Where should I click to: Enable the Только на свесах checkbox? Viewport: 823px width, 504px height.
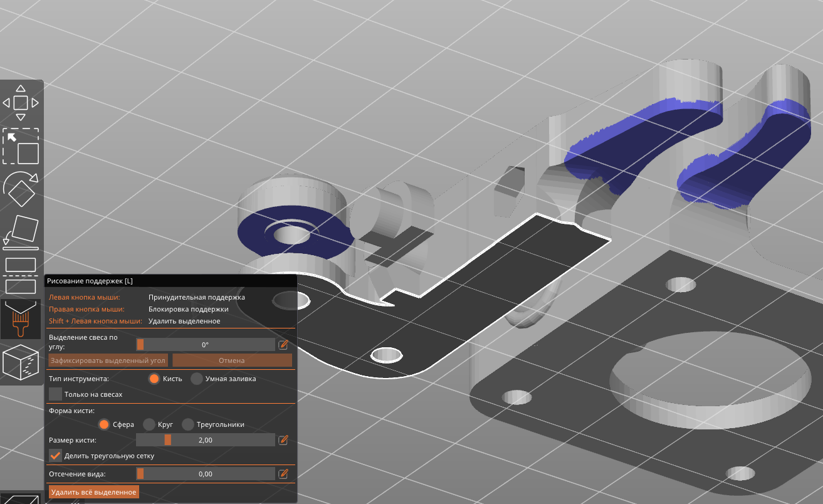click(56, 394)
